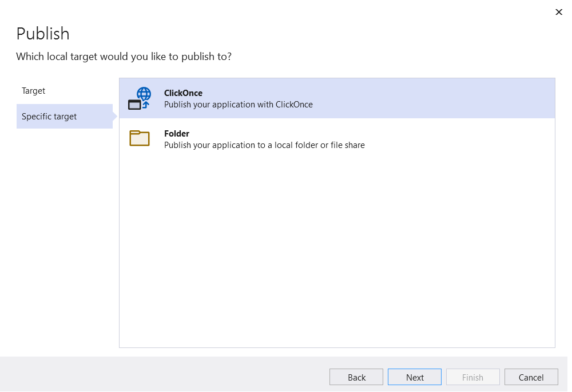Click the upload arrow in the ClickOnce icon

145,103
